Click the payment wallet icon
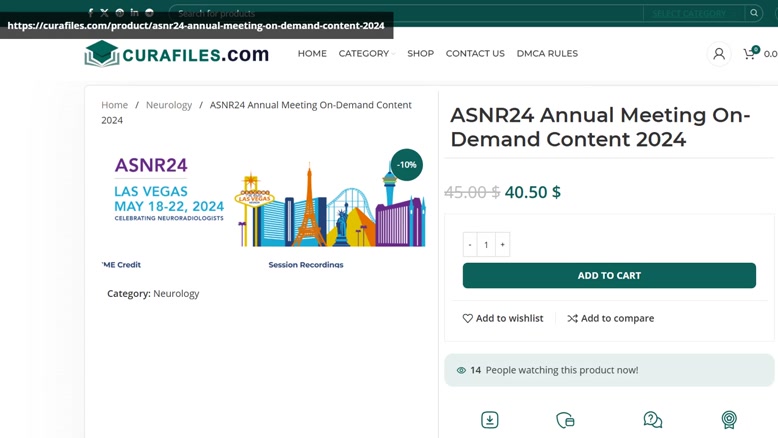Screen dimensions: 778x438 click(x=565, y=420)
